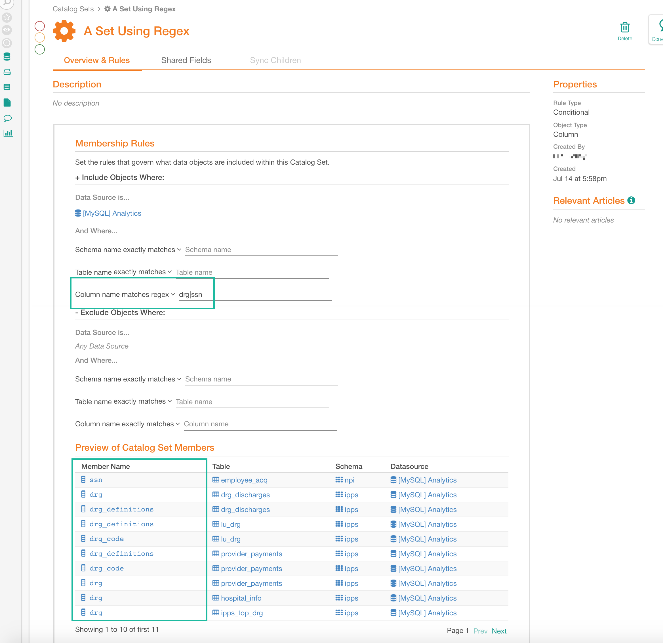The height and width of the screenshot is (644, 663).
Task: Click the include Schema name input field
Action: [262, 250]
